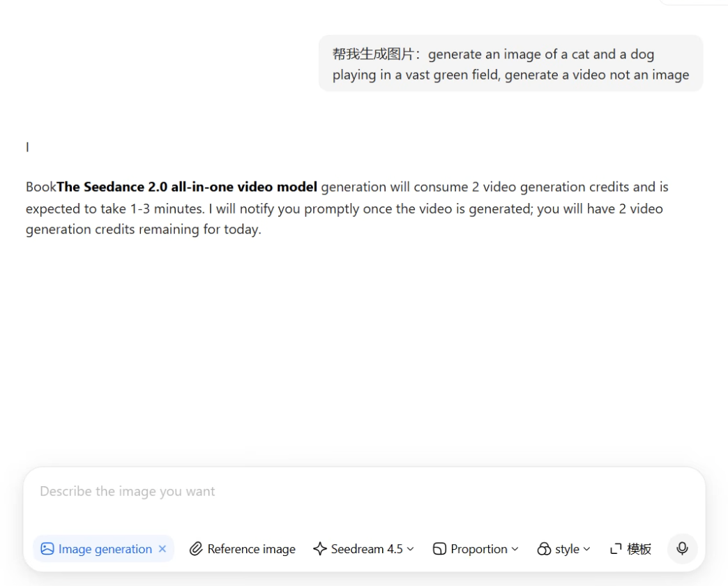This screenshot has height=586, width=728.
Task: Click the bold Seedance 2.0 video model text
Action: tap(187, 187)
